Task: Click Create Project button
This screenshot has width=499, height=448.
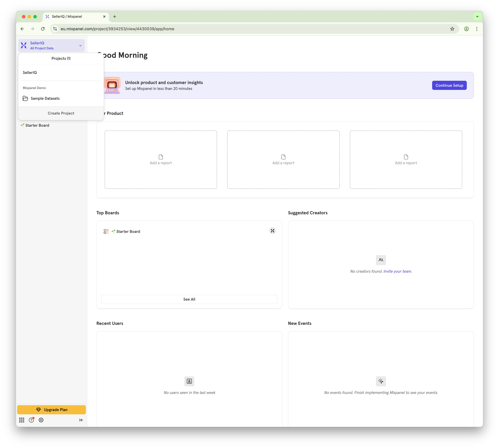Action: coord(61,113)
